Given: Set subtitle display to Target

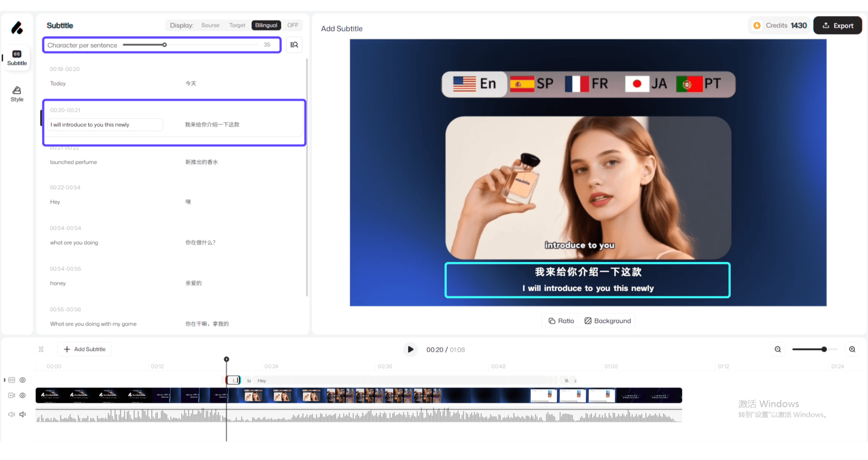Looking at the screenshot, I should (x=237, y=25).
